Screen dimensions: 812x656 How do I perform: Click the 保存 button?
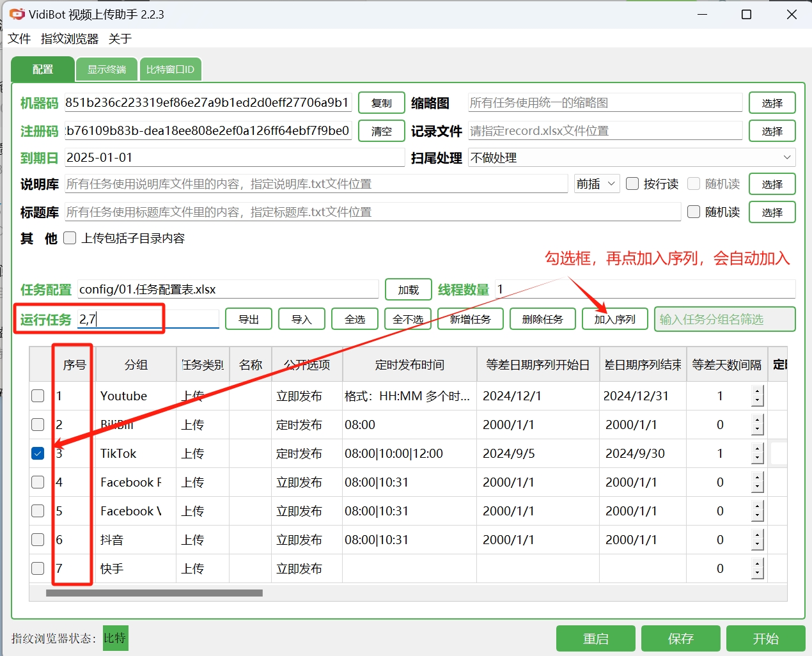coord(680,638)
